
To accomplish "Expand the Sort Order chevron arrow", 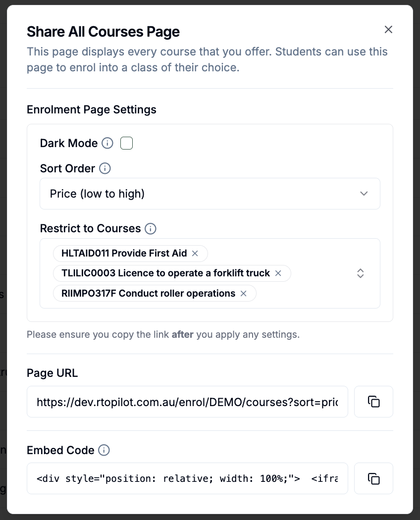I will 364,194.
